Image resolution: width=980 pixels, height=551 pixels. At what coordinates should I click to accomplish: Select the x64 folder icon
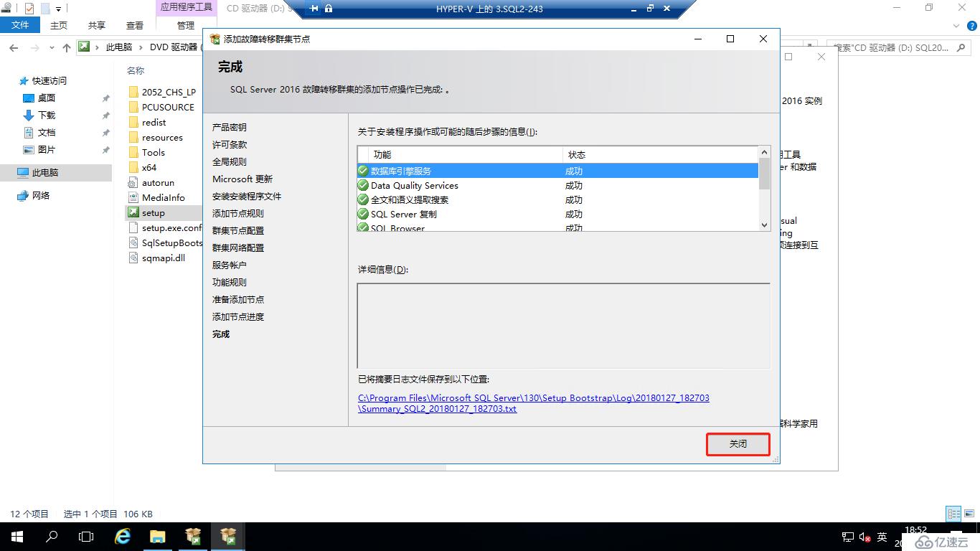[x=133, y=167]
